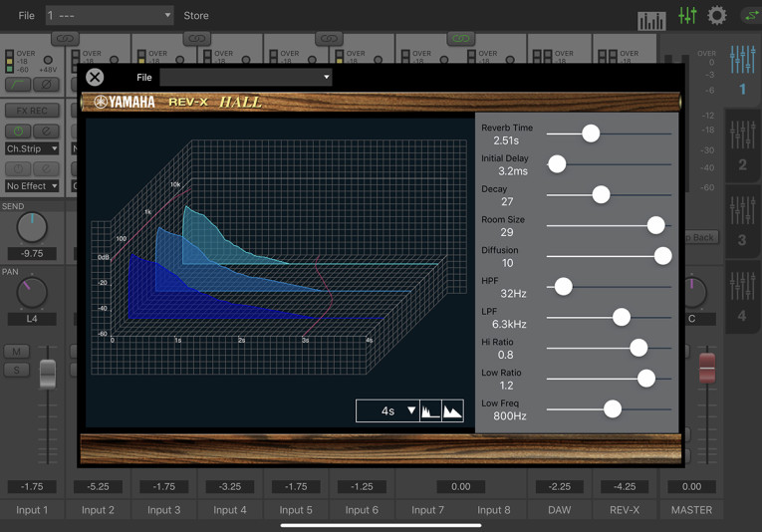The image size is (762, 532).
Task: Toggle +48V phantom power on Input 1
Action: coord(48,60)
